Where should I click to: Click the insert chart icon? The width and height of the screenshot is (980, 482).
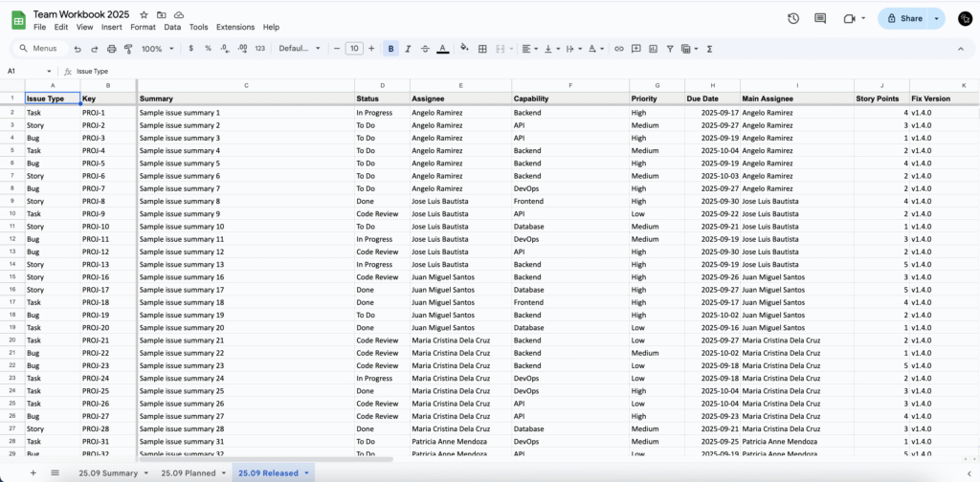click(652, 49)
